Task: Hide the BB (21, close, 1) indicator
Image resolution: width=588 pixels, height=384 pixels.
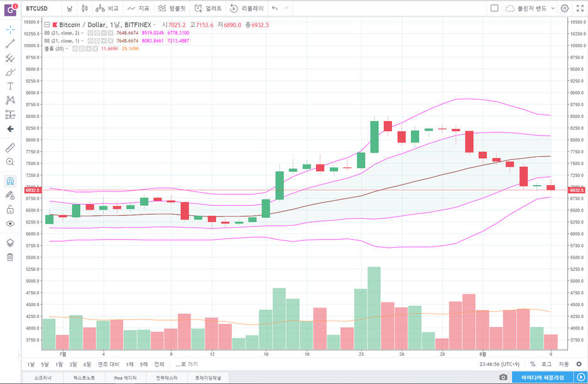Action: point(90,41)
